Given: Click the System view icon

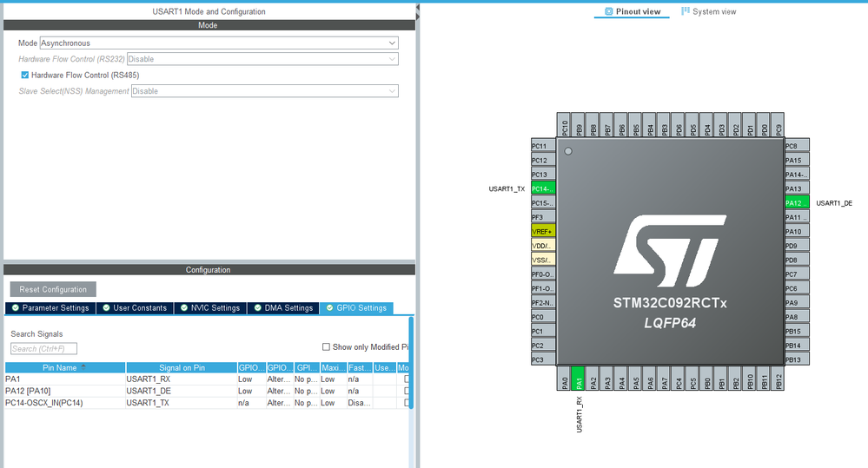Looking at the screenshot, I should click(686, 11).
